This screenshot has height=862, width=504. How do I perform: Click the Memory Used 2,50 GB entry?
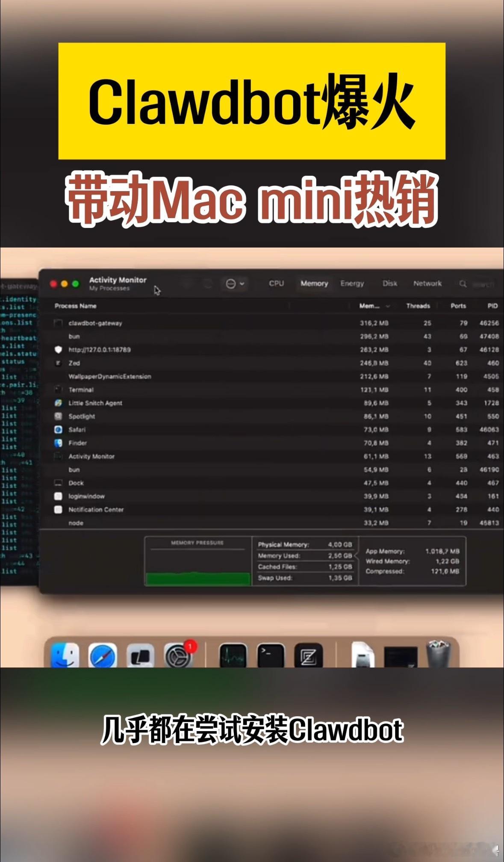[x=305, y=556]
